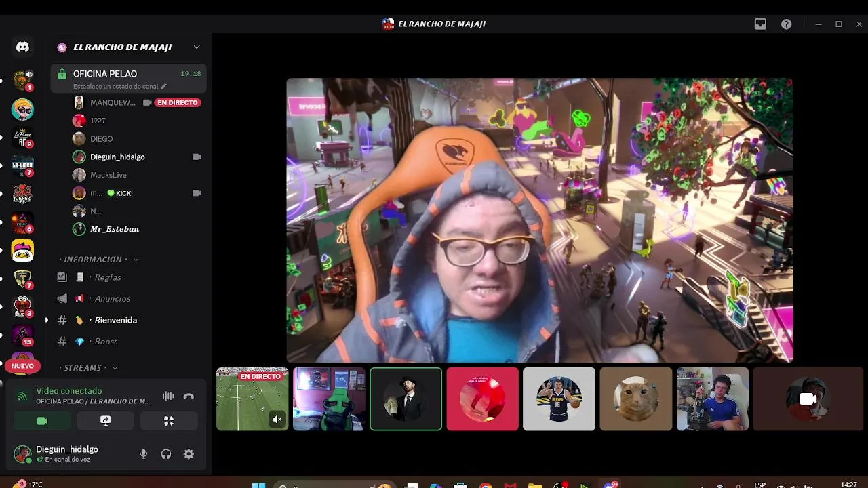Open the purple hooded figure server icon
The height and width of the screenshot is (488, 868).
22,335
